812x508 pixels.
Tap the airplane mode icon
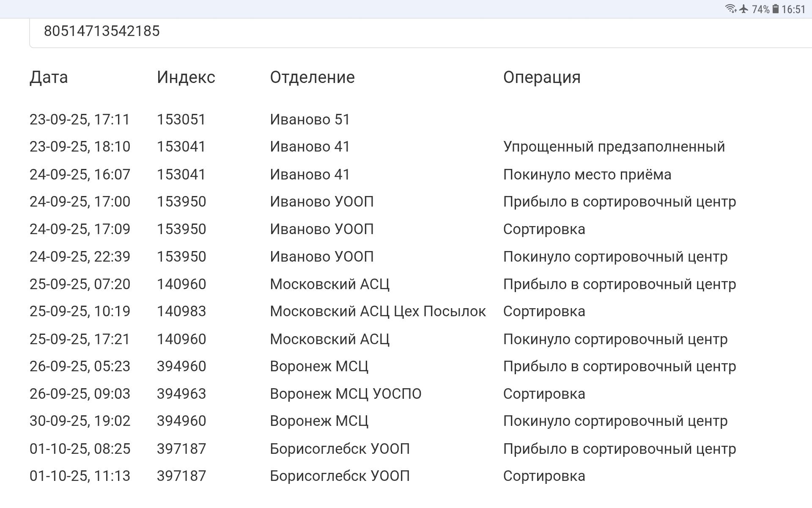click(x=744, y=9)
